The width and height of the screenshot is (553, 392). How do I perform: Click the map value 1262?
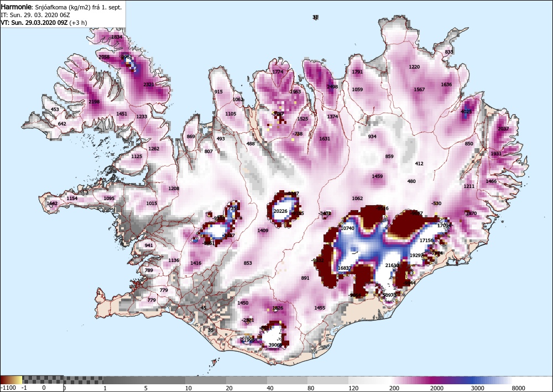coord(154,149)
